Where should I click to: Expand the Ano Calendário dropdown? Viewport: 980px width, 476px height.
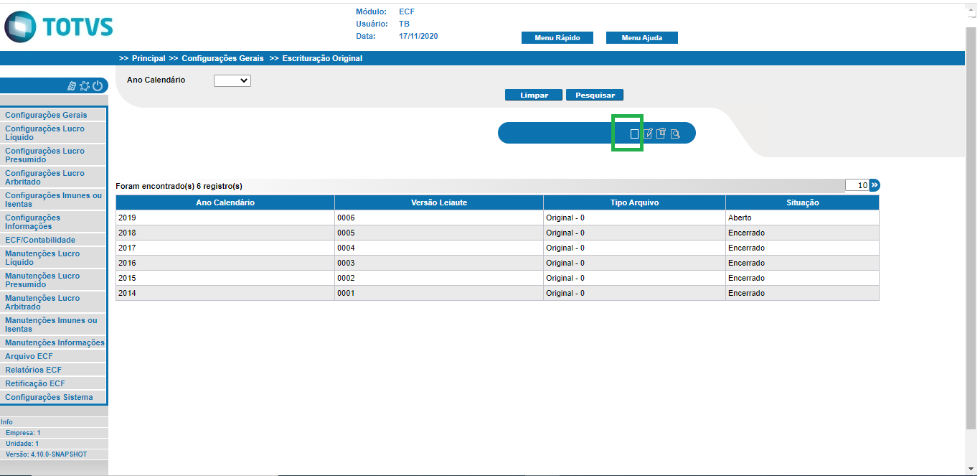232,81
